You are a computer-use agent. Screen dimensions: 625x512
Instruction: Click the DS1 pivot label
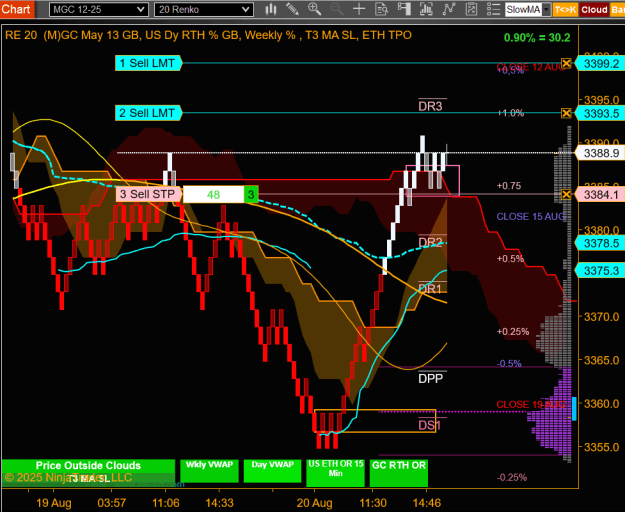click(x=430, y=426)
